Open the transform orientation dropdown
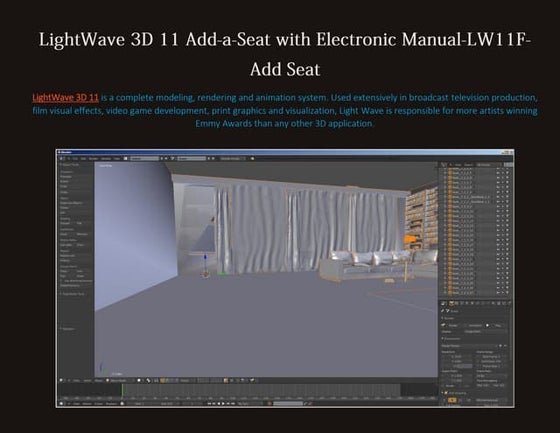Screen dimensions: 560x433 pyautogui.click(x=187, y=380)
